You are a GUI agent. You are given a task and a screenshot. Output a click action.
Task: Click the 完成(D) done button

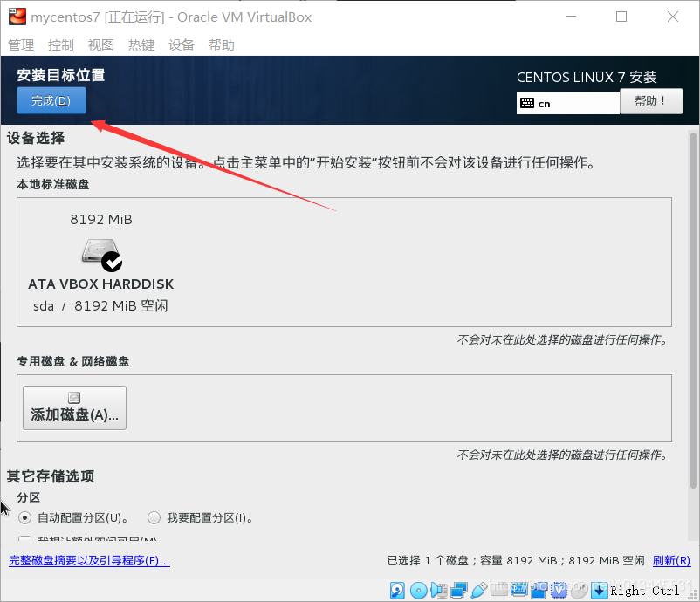51,100
